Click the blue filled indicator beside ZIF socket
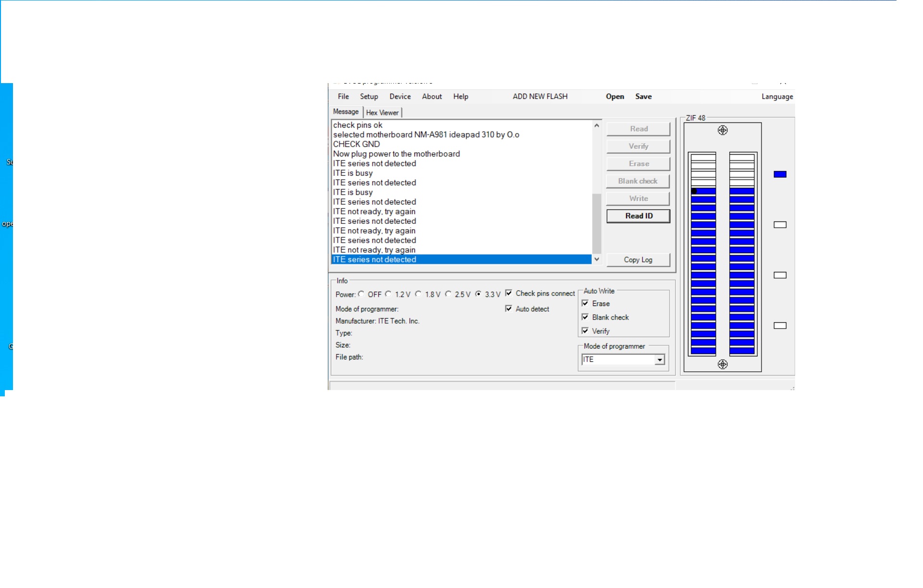Viewport: 923px width, 588px height. tap(780, 174)
